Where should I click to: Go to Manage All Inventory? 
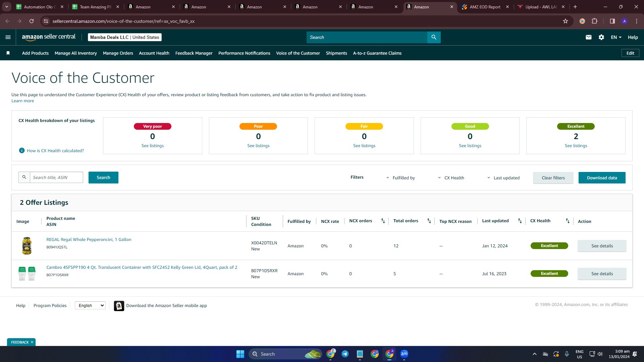pos(76,53)
